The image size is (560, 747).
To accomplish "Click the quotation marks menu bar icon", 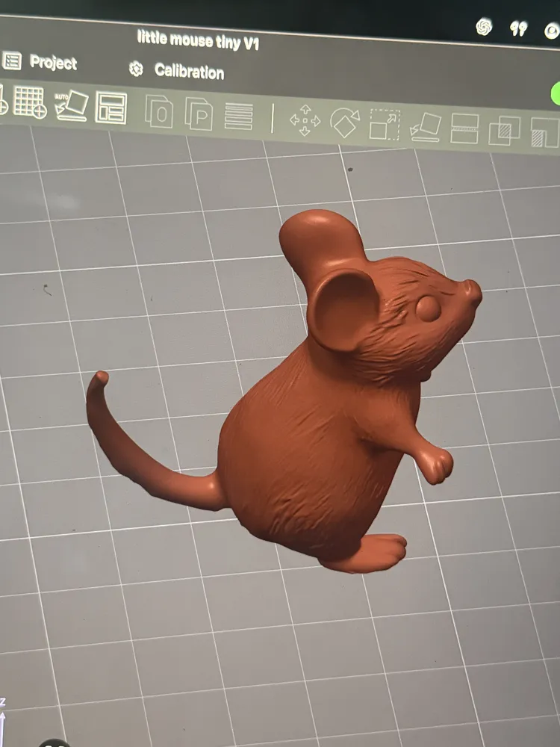I will pos(519,29).
